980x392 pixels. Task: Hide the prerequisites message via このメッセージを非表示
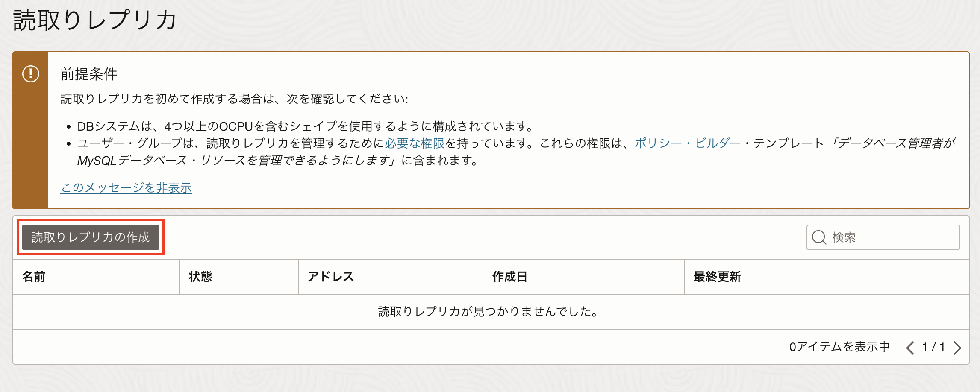tap(127, 187)
